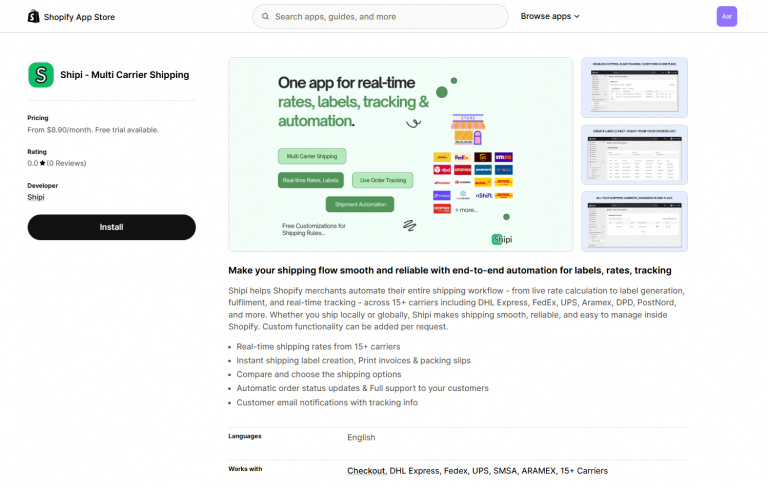Image resolution: width=768 pixels, height=488 pixels.
Task: Click the green Shipi app icon
Action: (x=41, y=75)
